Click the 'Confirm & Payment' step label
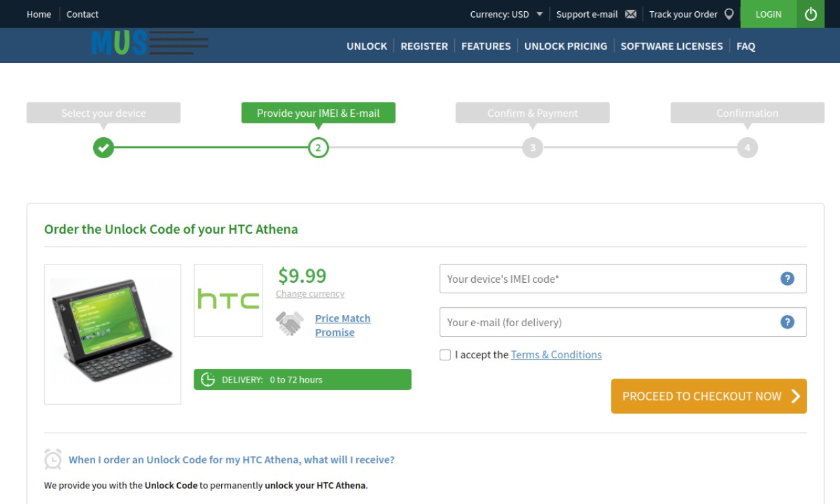Viewport: 840px width, 504px height. tap(533, 113)
